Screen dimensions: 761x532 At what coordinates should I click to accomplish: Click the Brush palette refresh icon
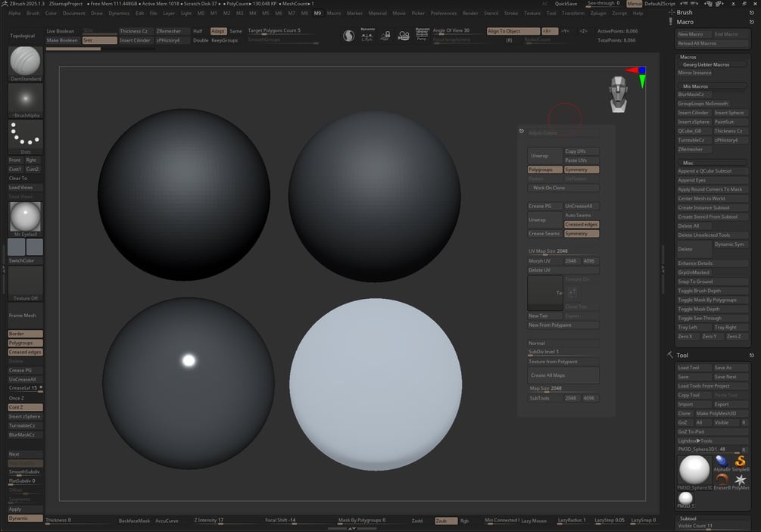coord(752,13)
